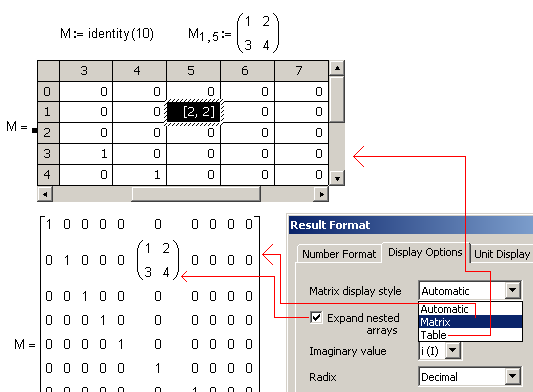Click column header 7 in the table
This screenshot has height=392, width=533.
pos(301,71)
